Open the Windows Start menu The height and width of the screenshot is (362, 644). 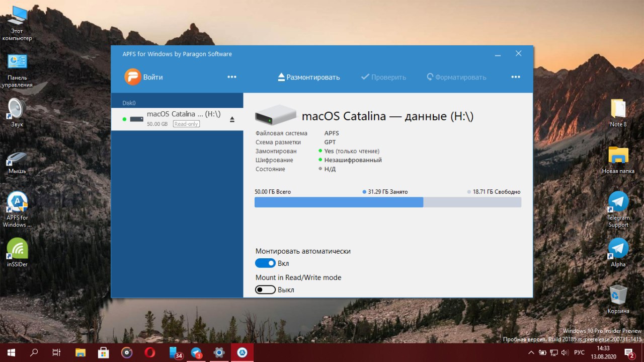coord(11,352)
